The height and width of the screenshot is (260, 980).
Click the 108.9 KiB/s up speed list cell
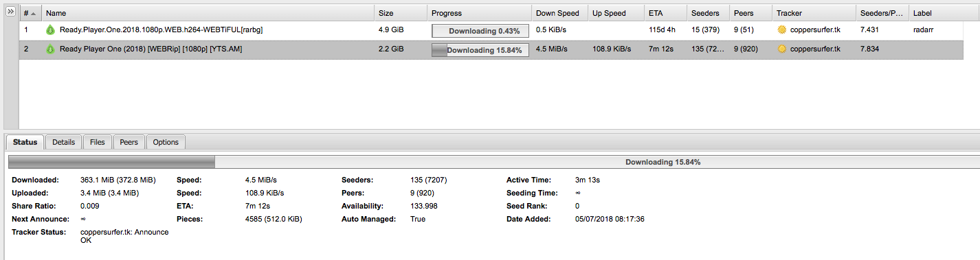point(612,49)
